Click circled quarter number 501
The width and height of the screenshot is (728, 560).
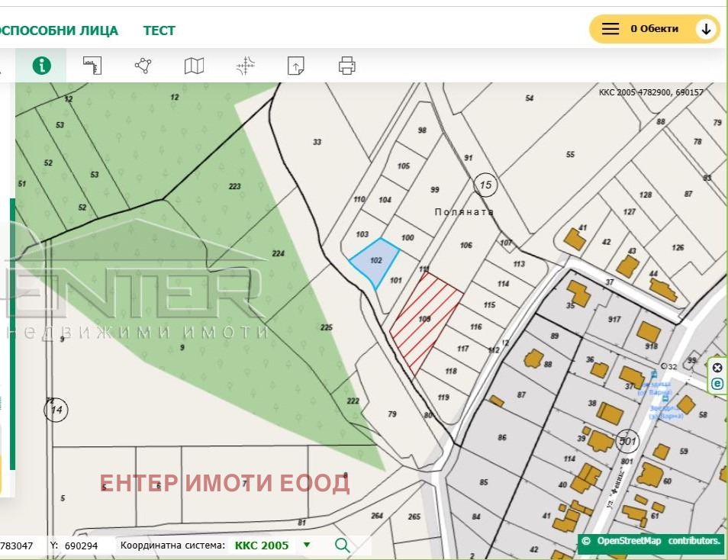[x=627, y=441]
